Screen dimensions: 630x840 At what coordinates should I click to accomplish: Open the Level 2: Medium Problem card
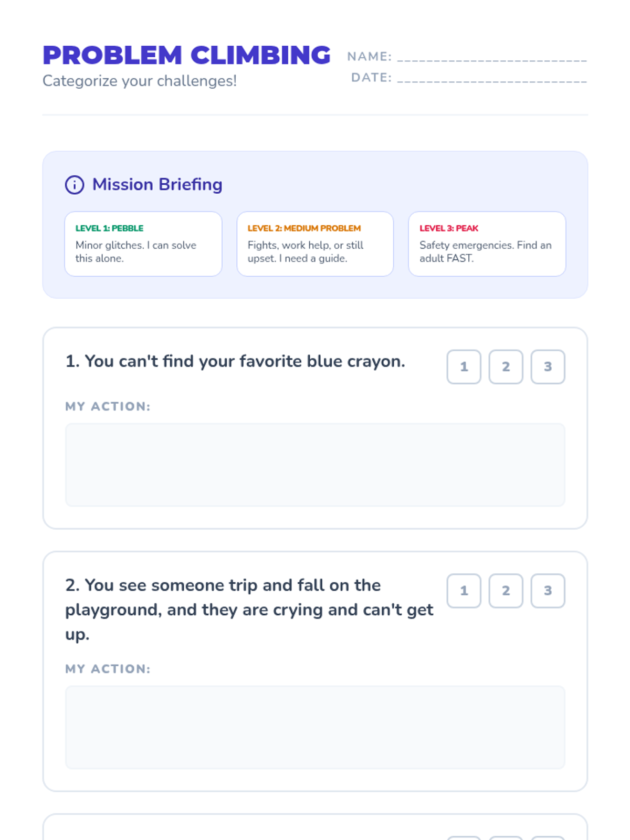315,244
